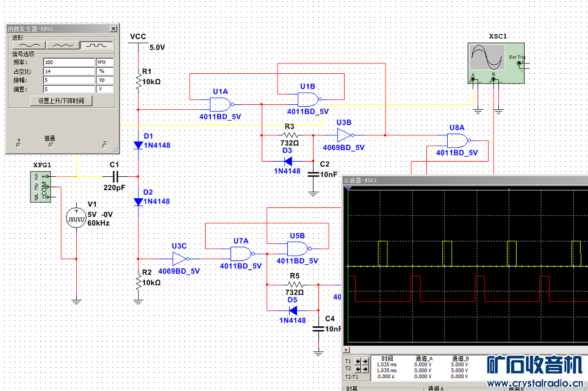Select the square waveform button
The height and width of the screenshot is (391, 588).
pos(98,45)
